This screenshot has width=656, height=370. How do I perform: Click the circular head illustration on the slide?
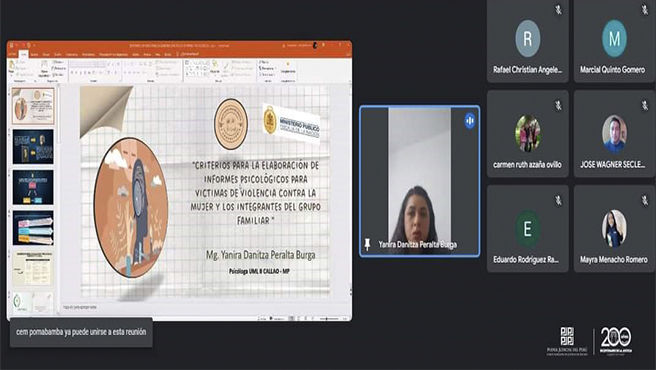coord(131,207)
